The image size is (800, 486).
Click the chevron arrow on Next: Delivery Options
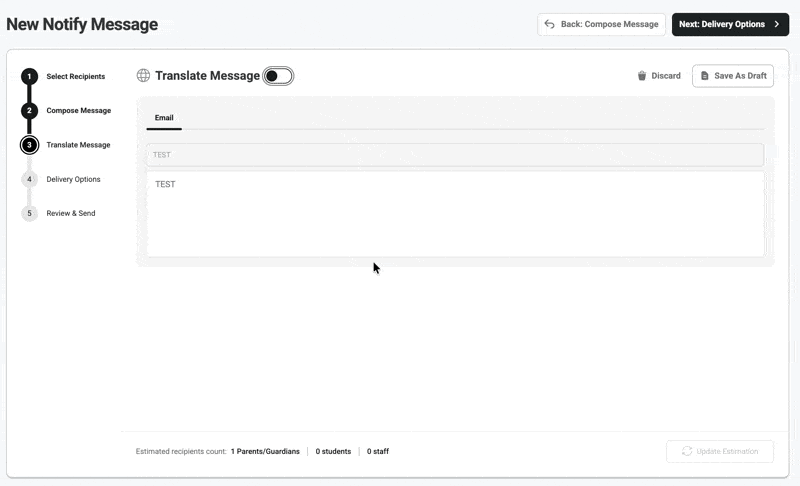[777, 24]
